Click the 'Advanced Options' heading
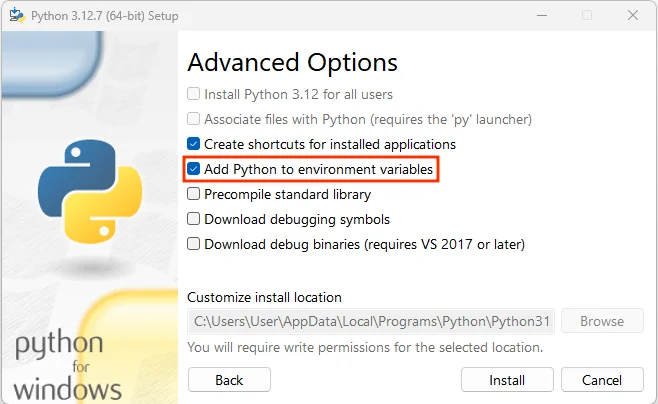This screenshot has width=658, height=404. pos(292,63)
